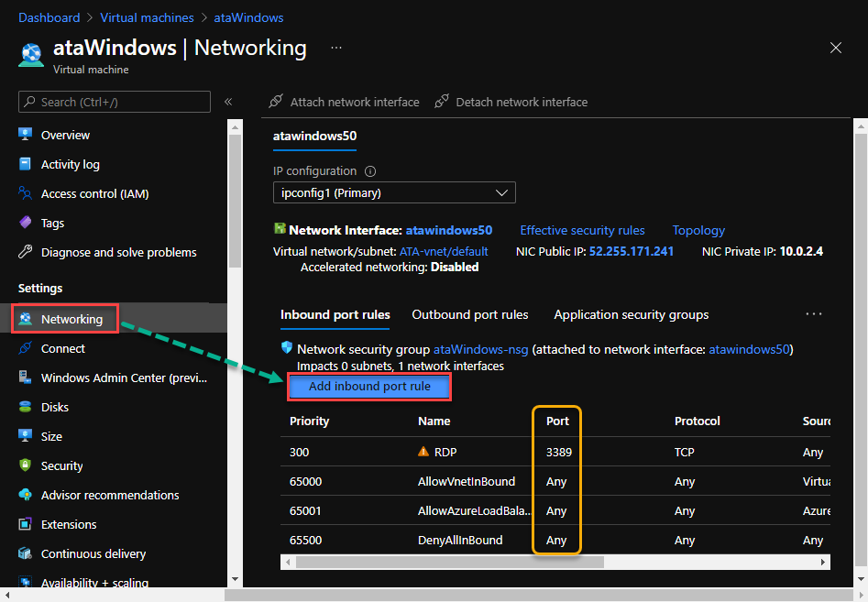Screen dimensions: 868x602
Task: Open ataWindows breadcrumb link
Action: 248,17
